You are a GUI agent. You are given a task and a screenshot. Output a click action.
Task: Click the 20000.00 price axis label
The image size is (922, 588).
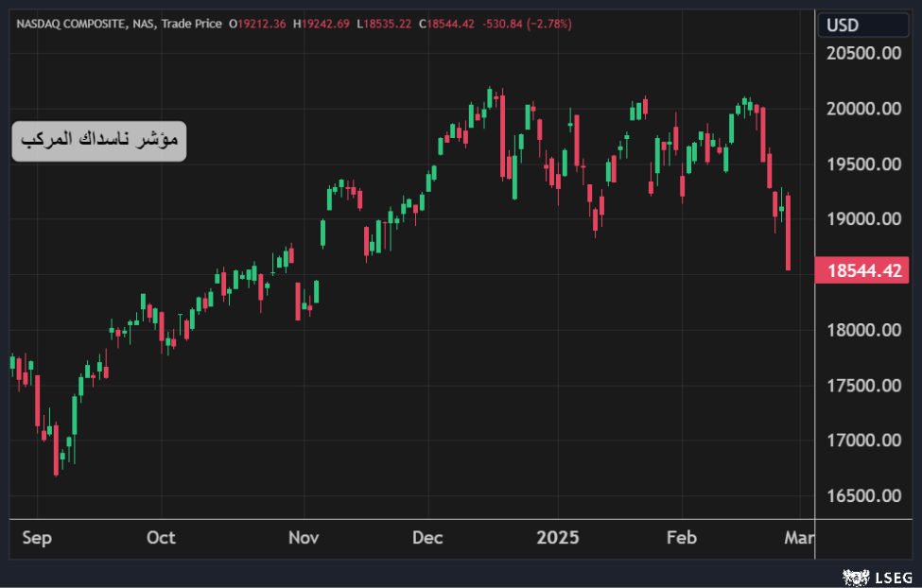(864, 109)
